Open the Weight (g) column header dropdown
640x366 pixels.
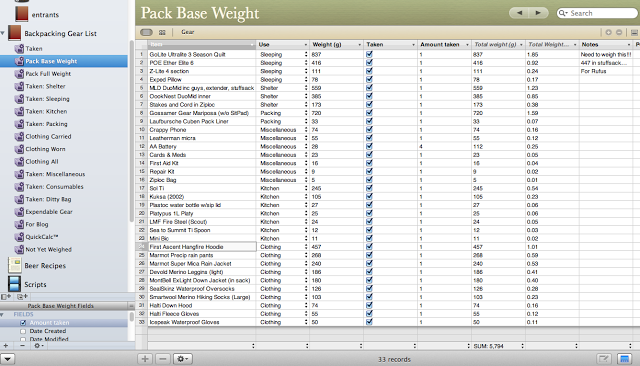click(x=359, y=44)
